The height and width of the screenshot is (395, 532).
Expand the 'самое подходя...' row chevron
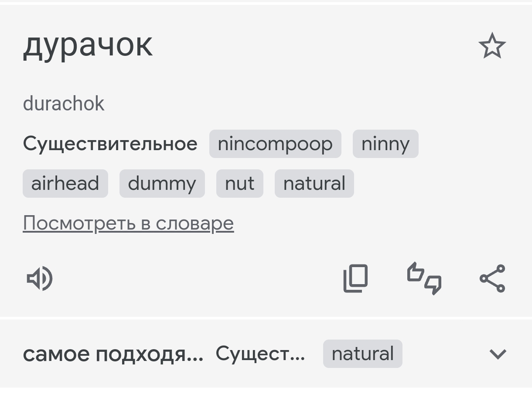(x=498, y=354)
